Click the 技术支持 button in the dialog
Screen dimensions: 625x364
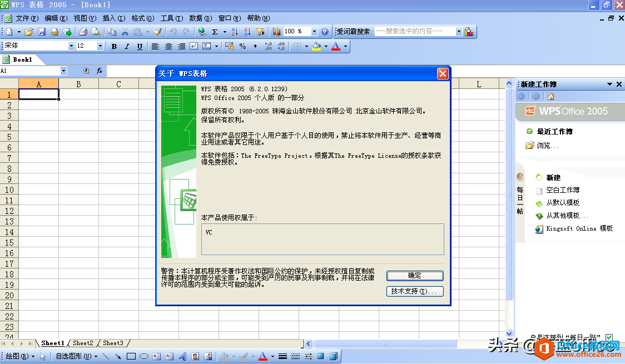tap(415, 292)
